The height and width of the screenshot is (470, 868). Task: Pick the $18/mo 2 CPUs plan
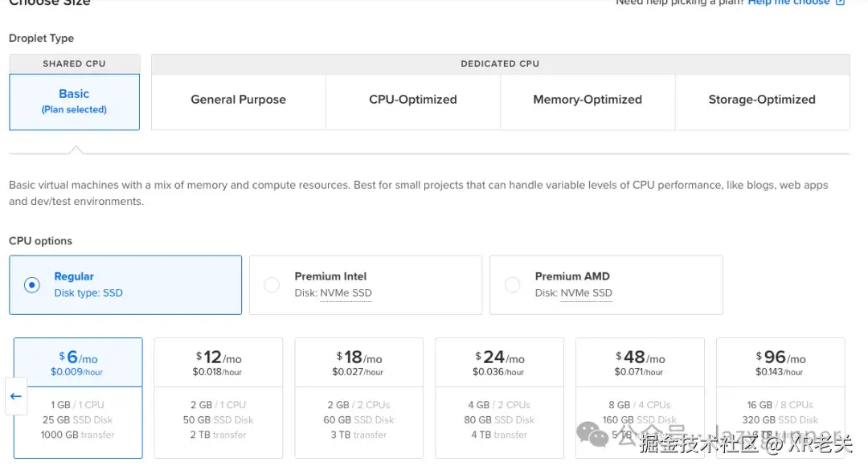pos(358,397)
